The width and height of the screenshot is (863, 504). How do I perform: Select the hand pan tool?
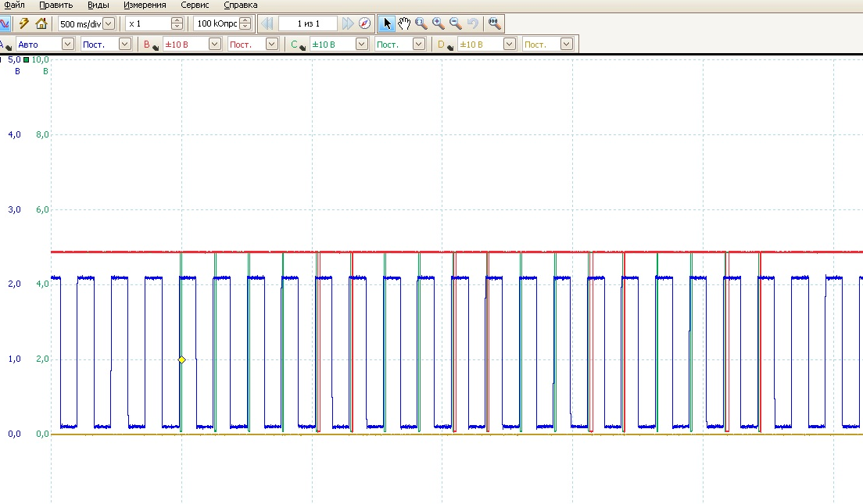(x=404, y=23)
